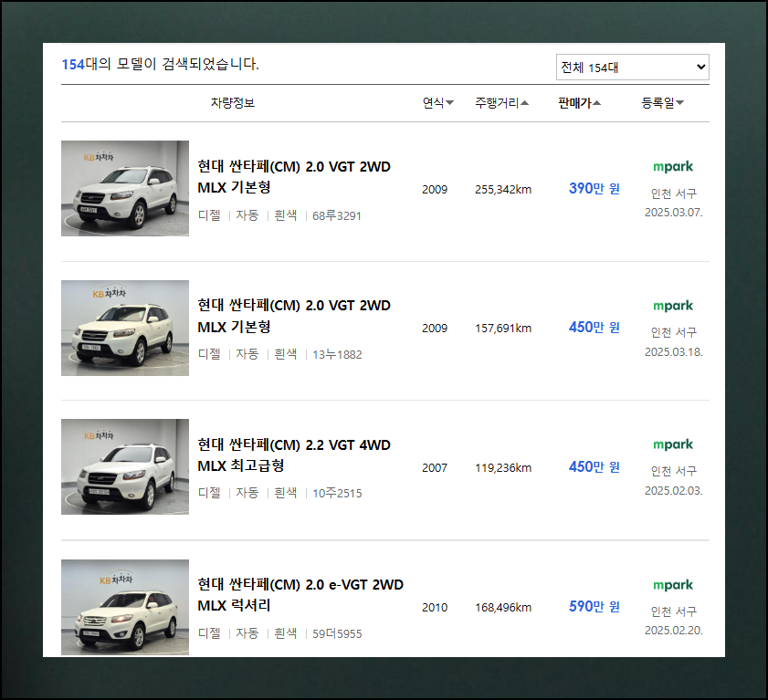This screenshot has width=768, height=700.
Task: Click plate number 68루3291
Action: tap(337, 216)
